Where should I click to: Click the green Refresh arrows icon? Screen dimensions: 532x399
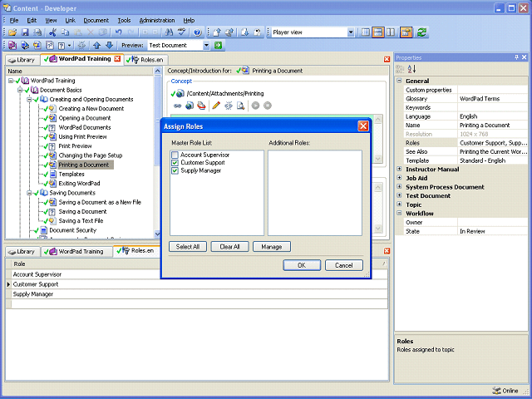tap(421, 32)
